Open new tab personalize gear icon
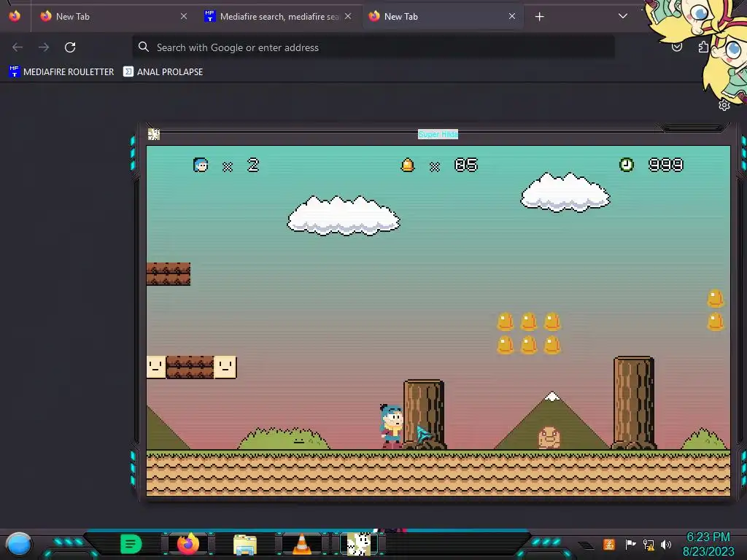 [x=724, y=105]
